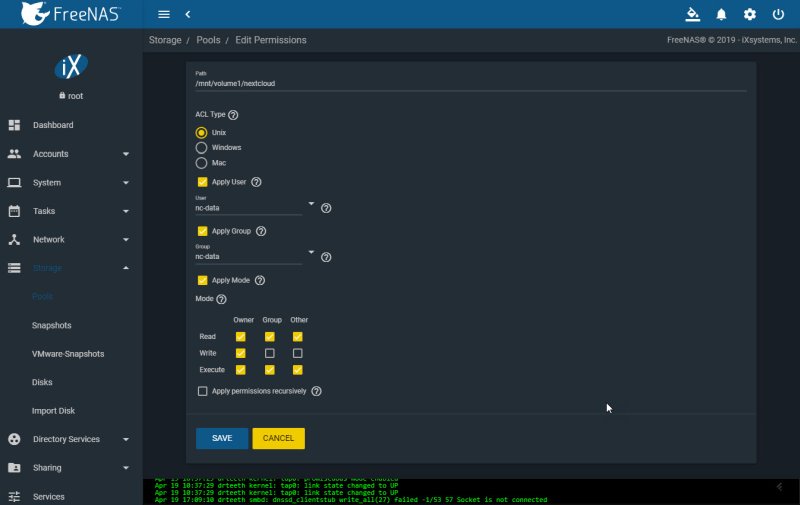This screenshot has width=800, height=505.
Task: Open settings with the gear icon
Action: coord(749,14)
